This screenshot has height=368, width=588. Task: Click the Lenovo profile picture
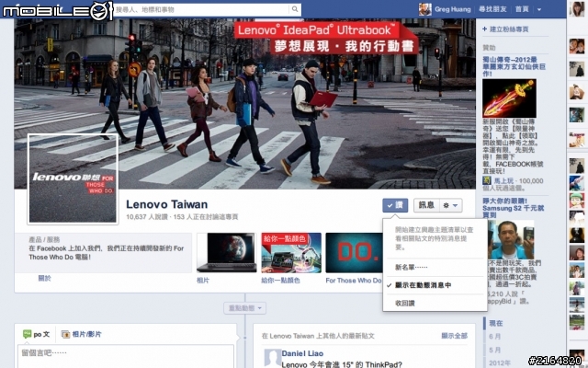(x=73, y=178)
